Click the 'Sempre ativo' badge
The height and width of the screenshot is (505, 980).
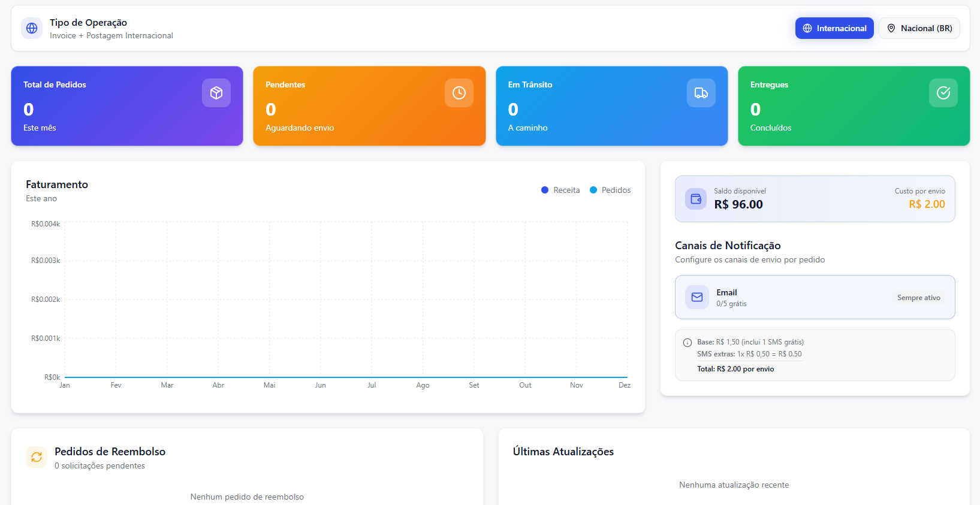tap(919, 298)
